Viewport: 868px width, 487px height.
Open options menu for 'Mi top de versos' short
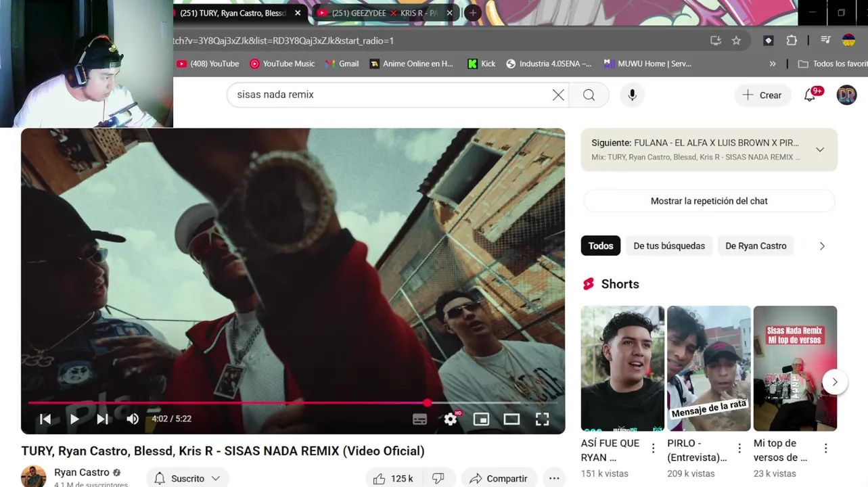point(826,448)
